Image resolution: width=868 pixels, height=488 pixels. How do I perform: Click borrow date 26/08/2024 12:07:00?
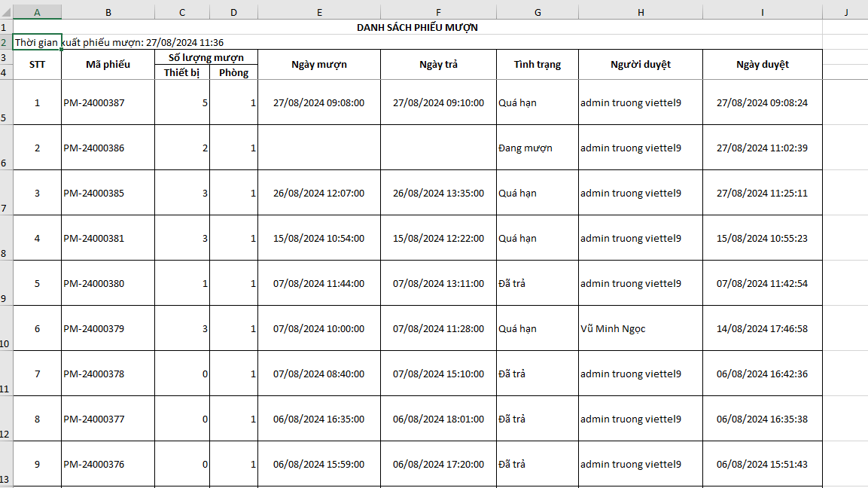[319, 193]
